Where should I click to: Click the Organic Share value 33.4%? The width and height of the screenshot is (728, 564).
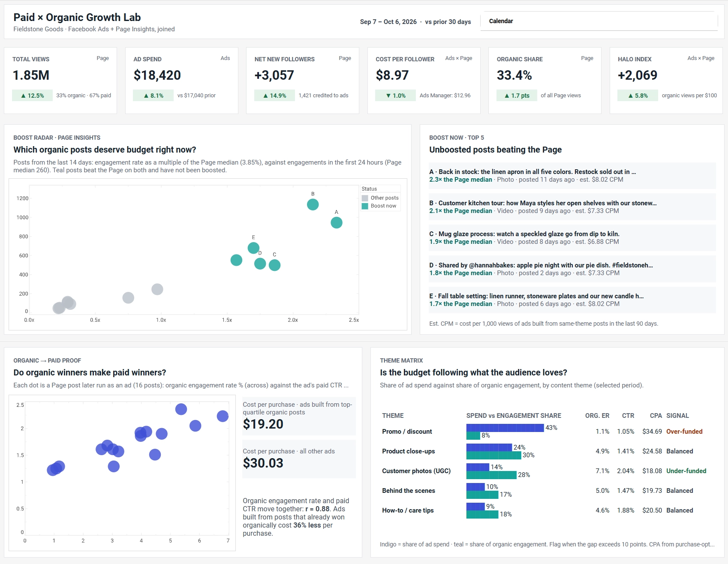(x=514, y=75)
